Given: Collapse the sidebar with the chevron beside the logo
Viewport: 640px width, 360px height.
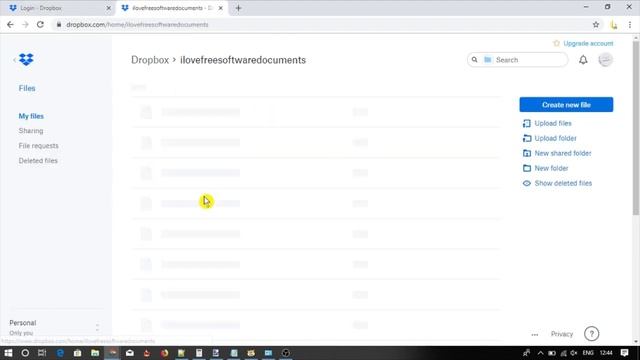Looking at the screenshot, I should click(x=14, y=60).
